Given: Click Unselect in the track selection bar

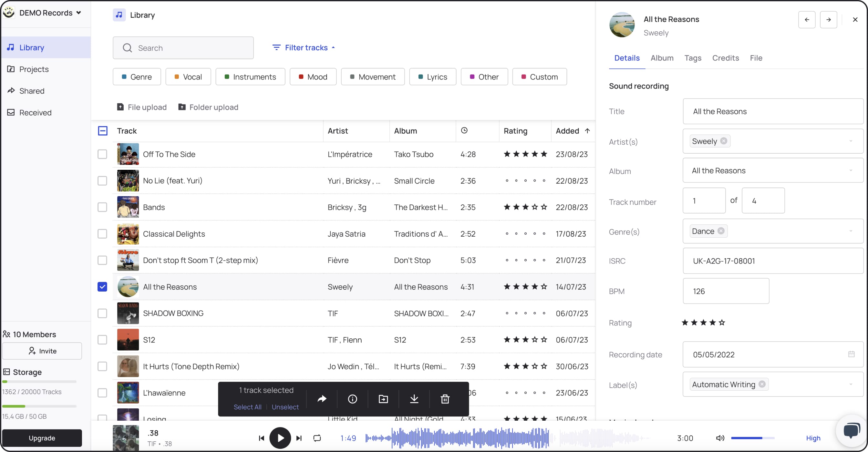Looking at the screenshot, I should [x=285, y=407].
